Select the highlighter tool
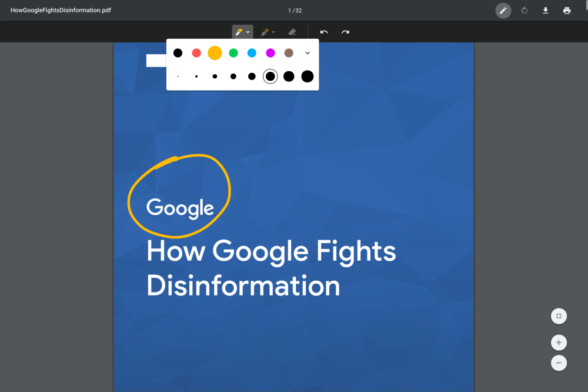 click(x=265, y=32)
